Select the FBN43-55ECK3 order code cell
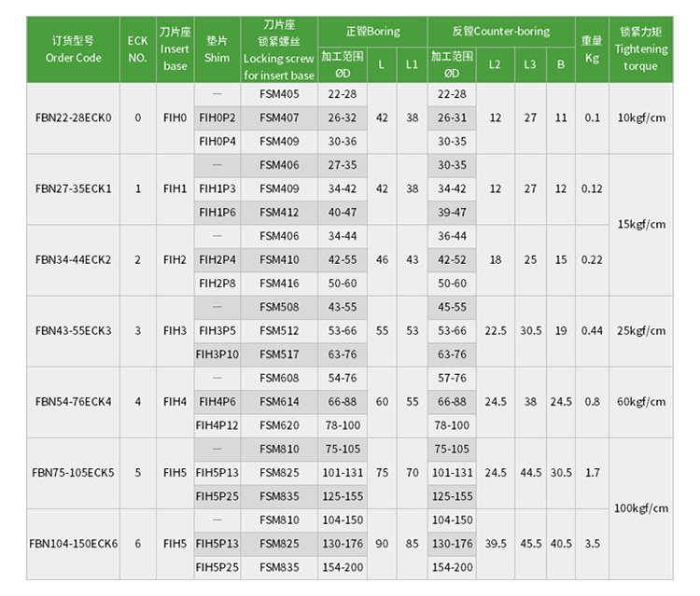Image resolution: width=700 pixels, height=596 pixels. pyautogui.click(x=73, y=331)
